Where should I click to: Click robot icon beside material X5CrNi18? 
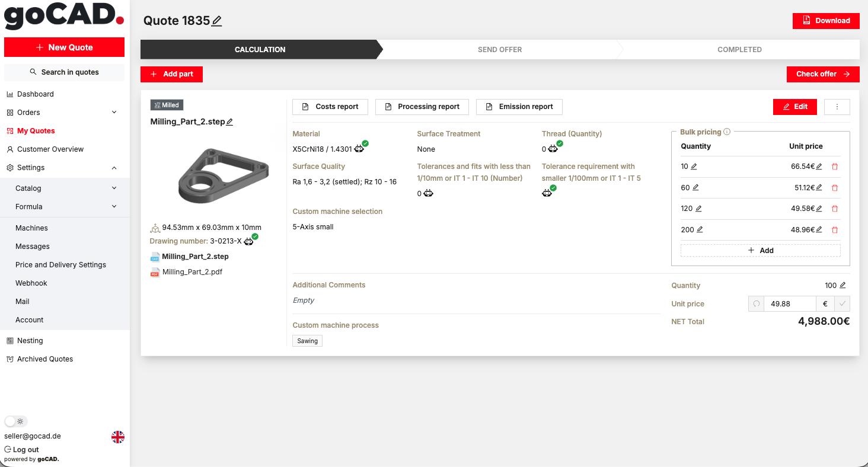pos(360,148)
